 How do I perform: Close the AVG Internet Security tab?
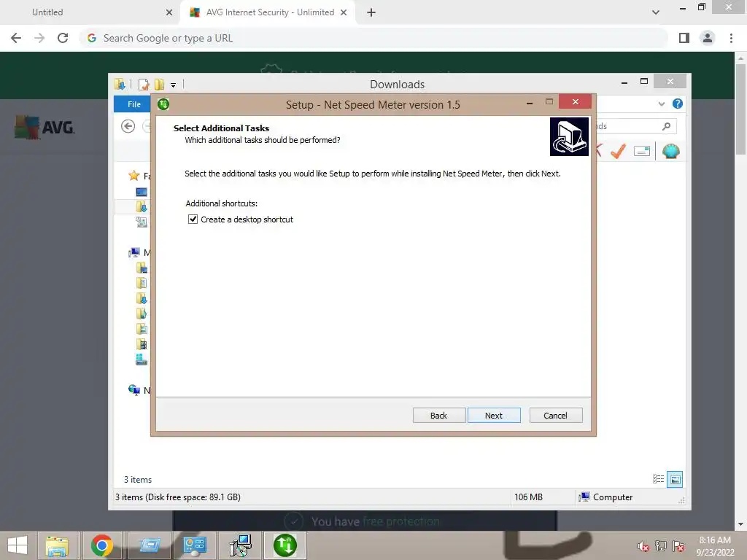(344, 12)
